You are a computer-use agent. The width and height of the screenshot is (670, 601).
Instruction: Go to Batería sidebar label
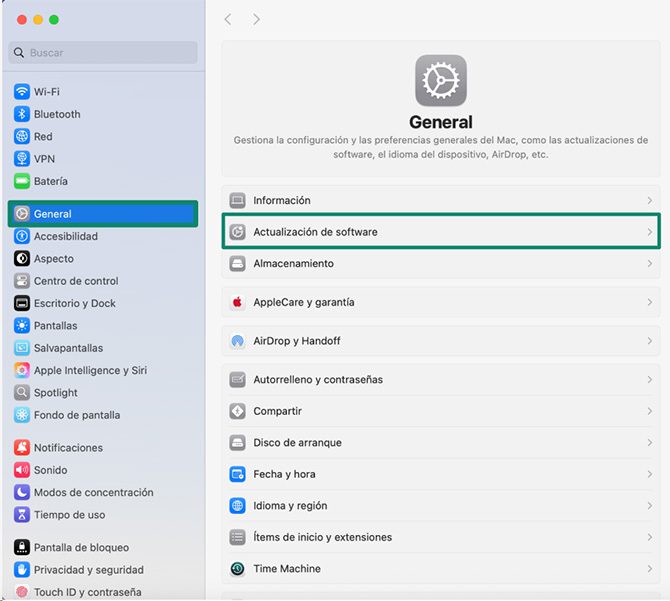click(x=51, y=181)
